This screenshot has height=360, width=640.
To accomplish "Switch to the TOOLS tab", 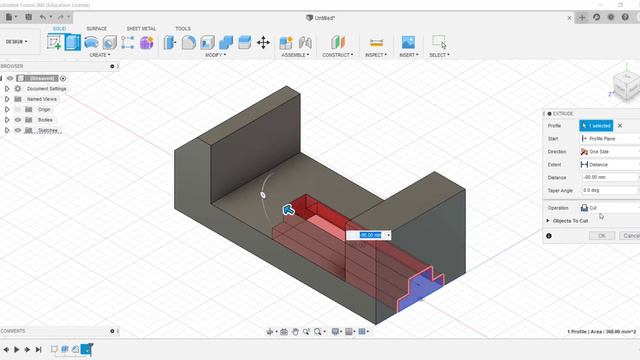I will coord(183,29).
